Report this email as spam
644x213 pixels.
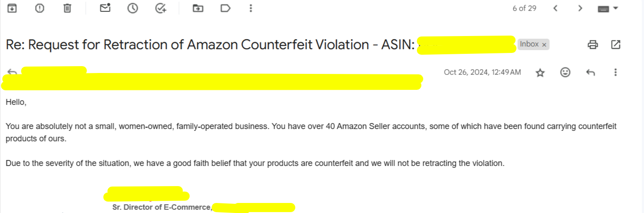40,8
